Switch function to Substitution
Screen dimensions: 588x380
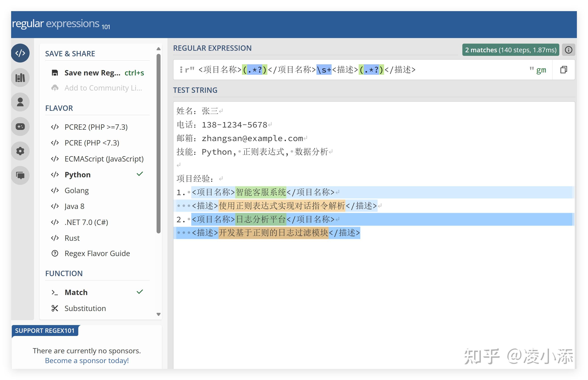(85, 308)
